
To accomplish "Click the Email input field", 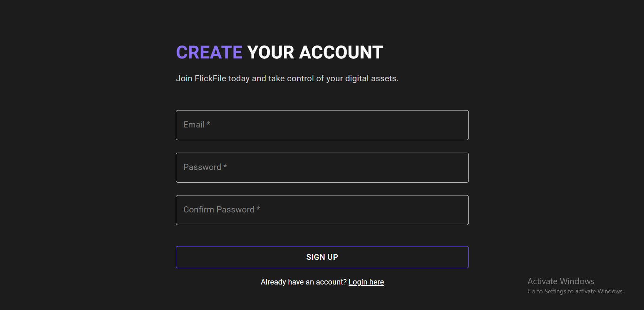I will pos(322,125).
